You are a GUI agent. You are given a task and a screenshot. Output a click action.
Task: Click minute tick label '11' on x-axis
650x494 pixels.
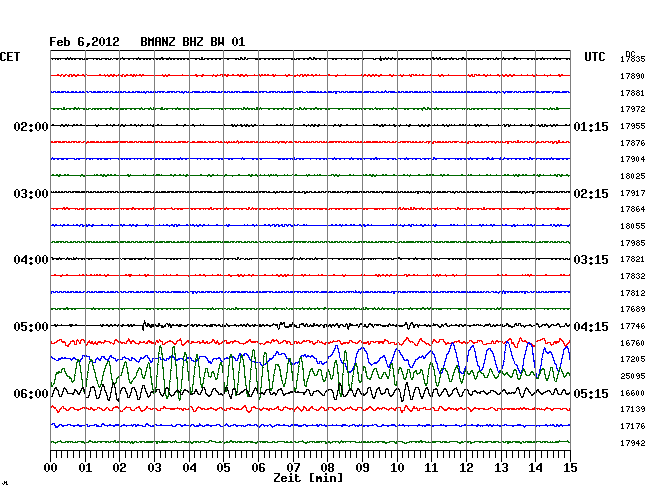click(431, 468)
